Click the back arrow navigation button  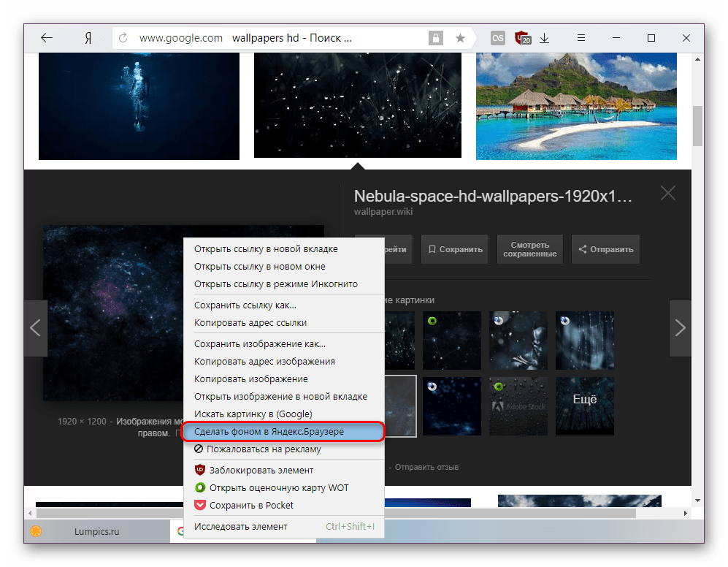coord(47,39)
